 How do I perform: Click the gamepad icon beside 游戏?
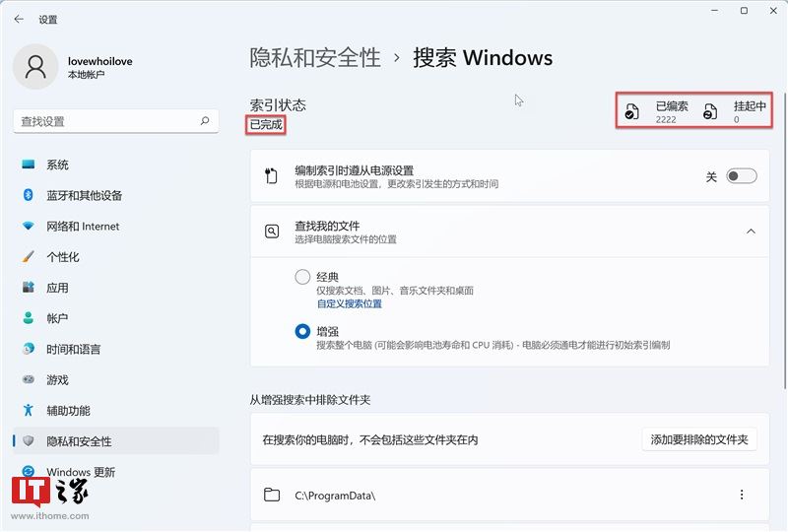pyautogui.click(x=29, y=379)
